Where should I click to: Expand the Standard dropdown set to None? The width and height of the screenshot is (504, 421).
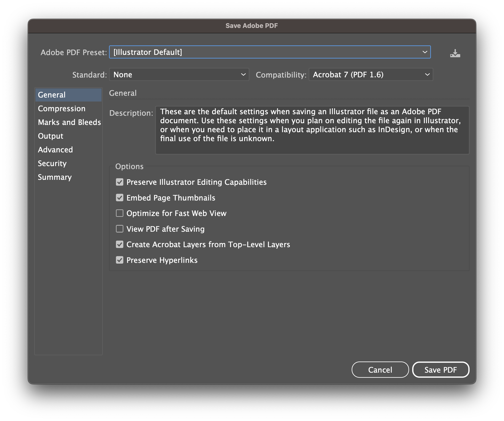pyautogui.click(x=179, y=75)
